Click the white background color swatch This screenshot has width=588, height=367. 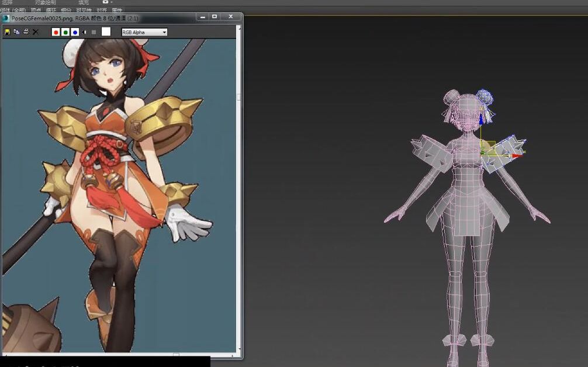click(105, 32)
